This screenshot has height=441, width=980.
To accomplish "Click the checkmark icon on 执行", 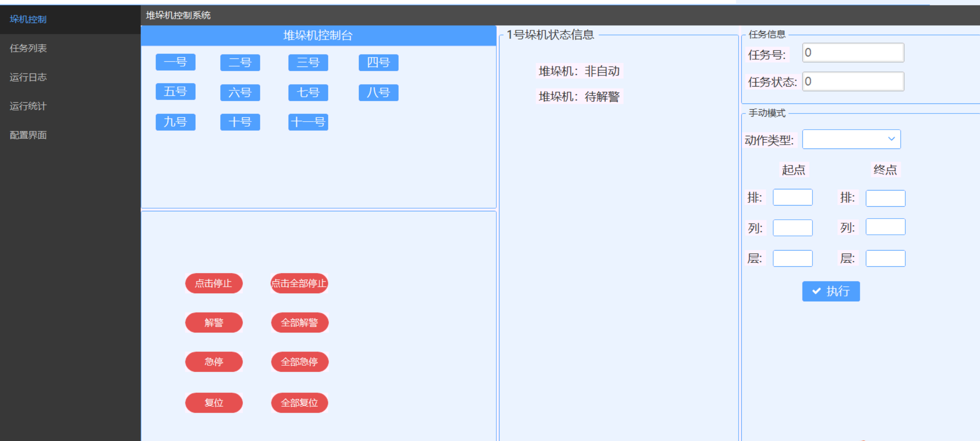I will 817,291.
